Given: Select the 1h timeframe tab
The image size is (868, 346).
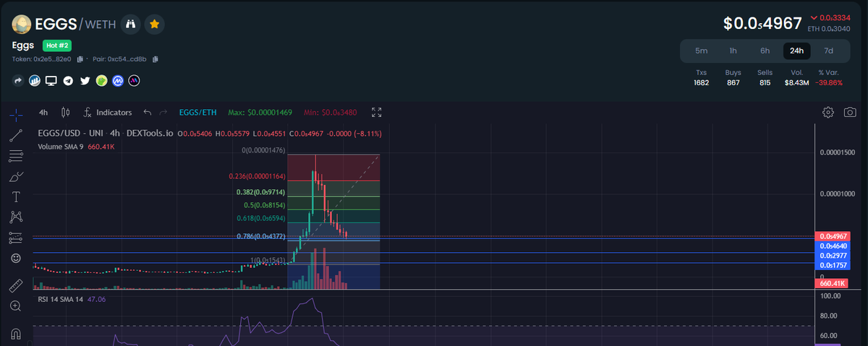Looking at the screenshot, I should [x=733, y=51].
